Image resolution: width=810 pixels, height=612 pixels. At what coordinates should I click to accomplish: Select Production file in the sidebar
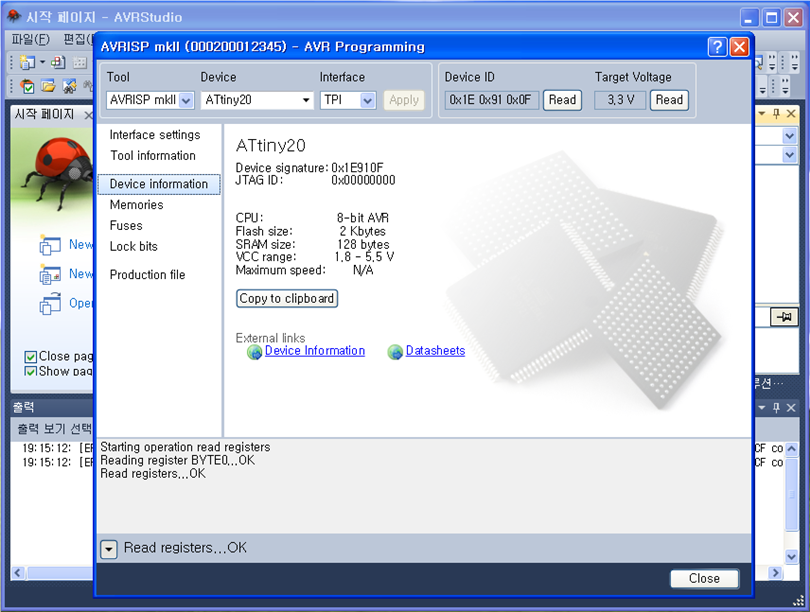point(147,275)
